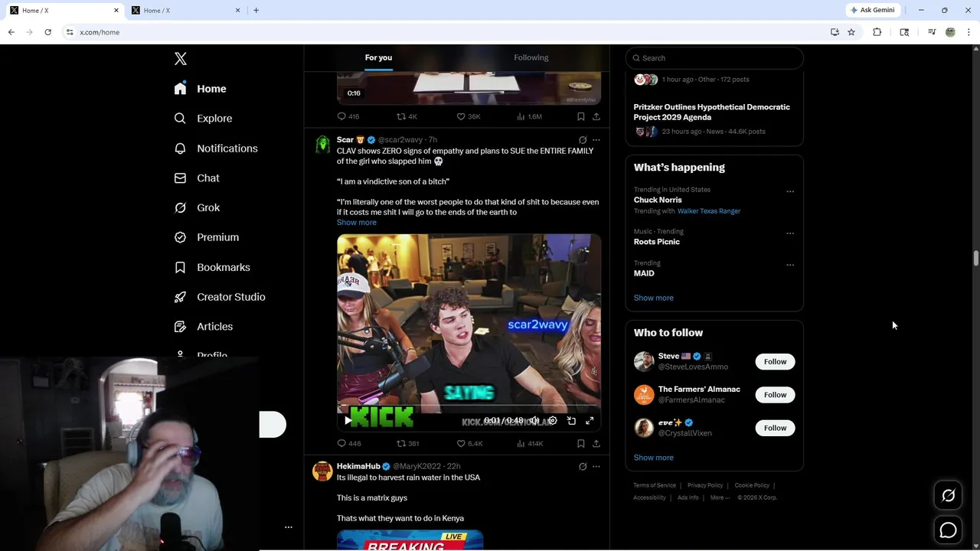The width and height of the screenshot is (980, 551).
Task: Open the floating chat messages button
Action: [x=948, y=530]
